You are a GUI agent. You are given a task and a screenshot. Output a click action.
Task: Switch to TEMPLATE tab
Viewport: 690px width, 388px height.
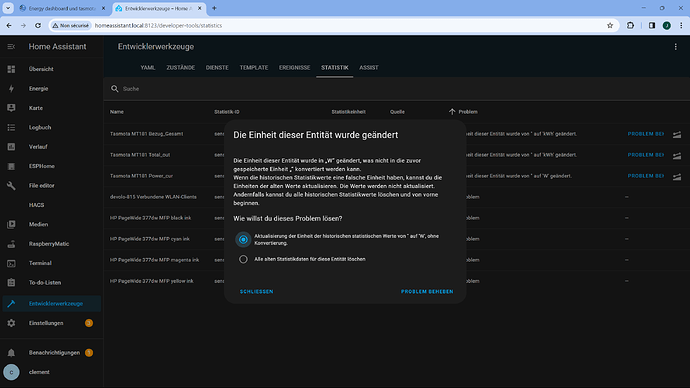[x=254, y=68]
